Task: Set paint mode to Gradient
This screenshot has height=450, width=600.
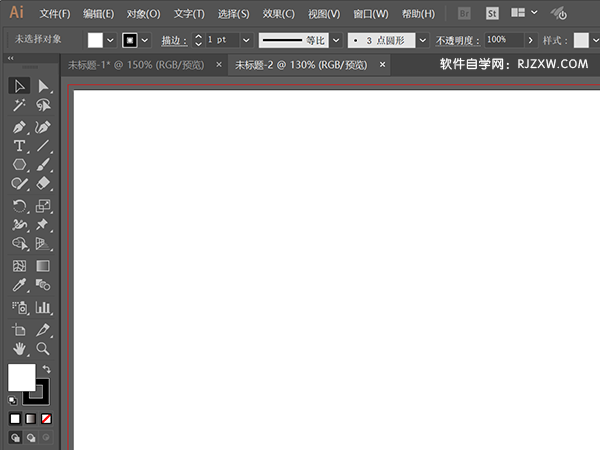Action: coord(31,419)
